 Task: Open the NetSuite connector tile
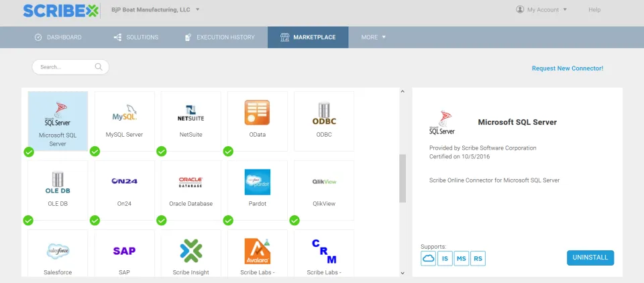191,121
